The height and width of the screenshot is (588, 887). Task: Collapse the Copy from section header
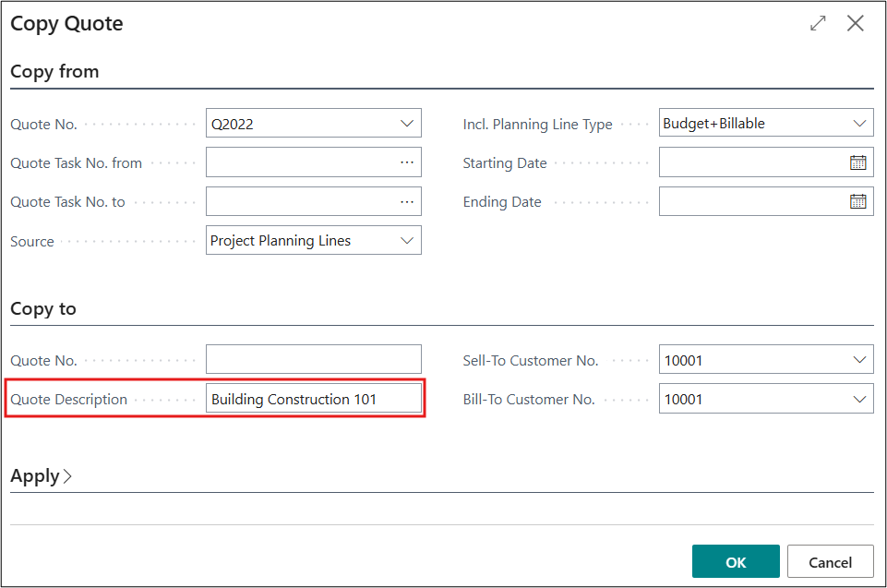point(54,71)
